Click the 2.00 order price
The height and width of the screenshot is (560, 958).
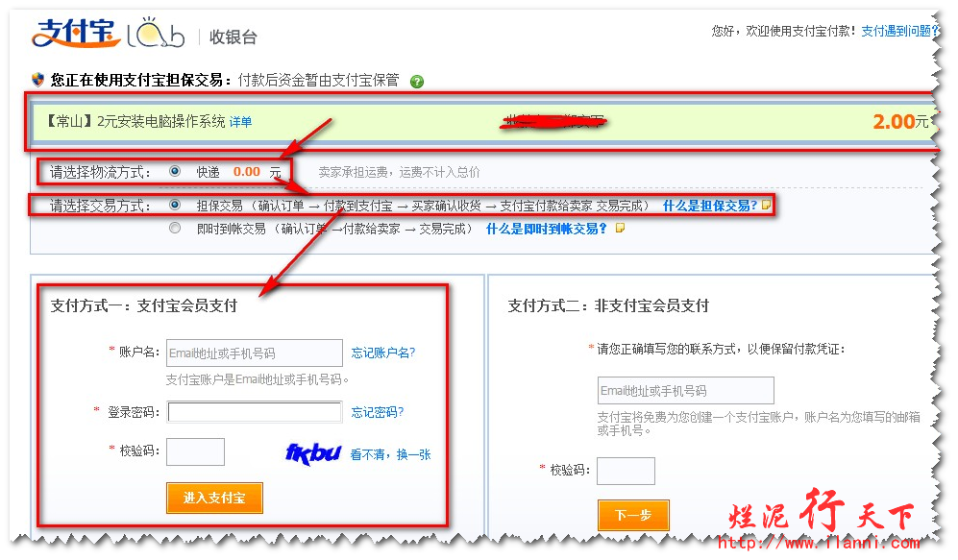pos(894,122)
